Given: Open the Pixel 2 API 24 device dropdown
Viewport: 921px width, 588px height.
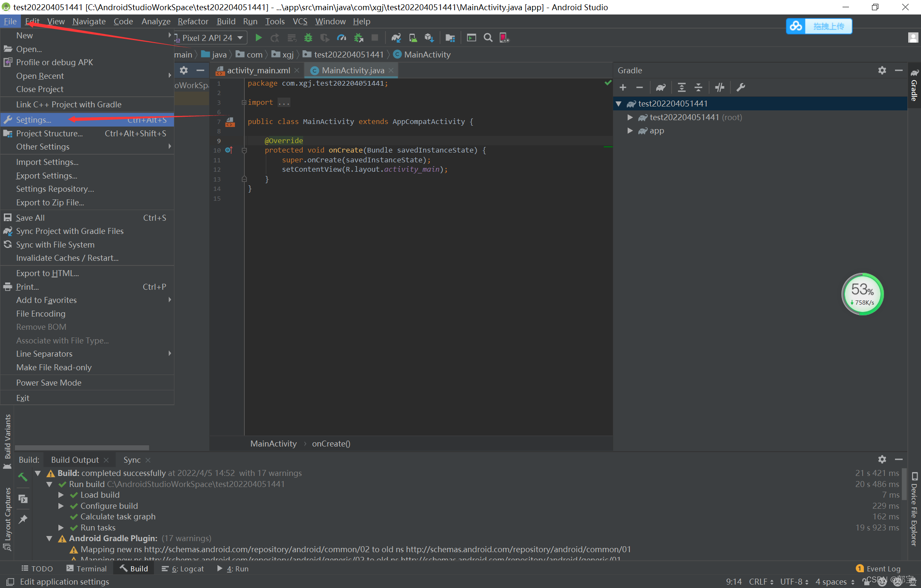Looking at the screenshot, I should (x=210, y=38).
